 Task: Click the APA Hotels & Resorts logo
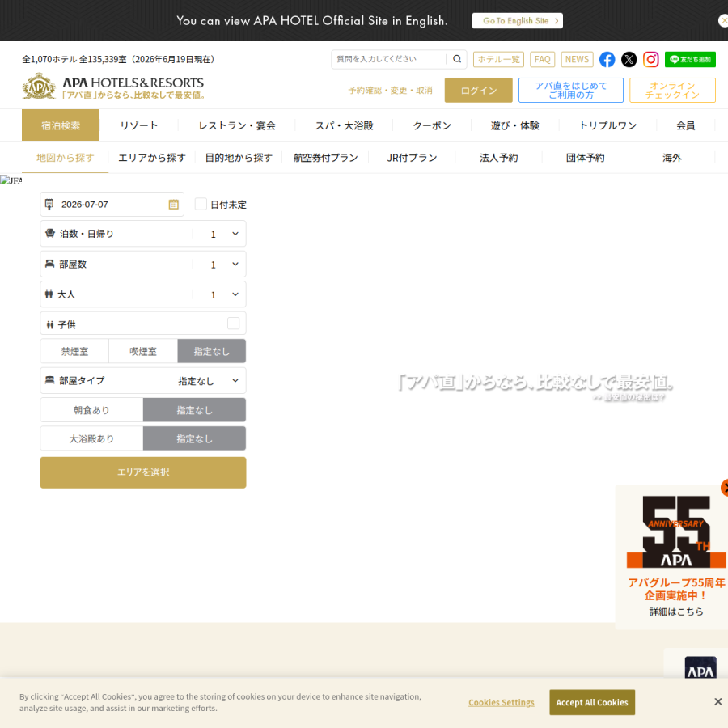[x=114, y=87]
